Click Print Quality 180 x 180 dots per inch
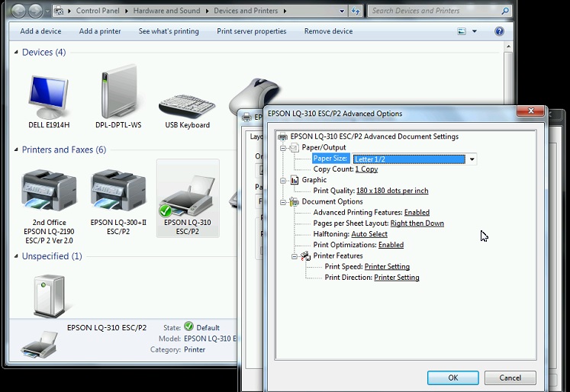The height and width of the screenshot is (392, 570). [x=392, y=191]
